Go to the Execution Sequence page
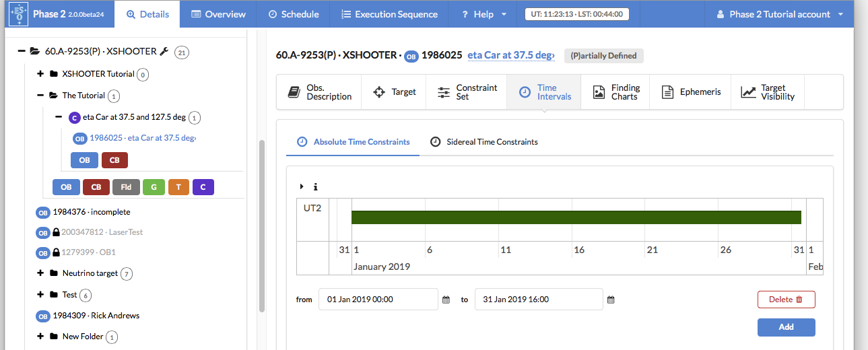 tap(389, 14)
